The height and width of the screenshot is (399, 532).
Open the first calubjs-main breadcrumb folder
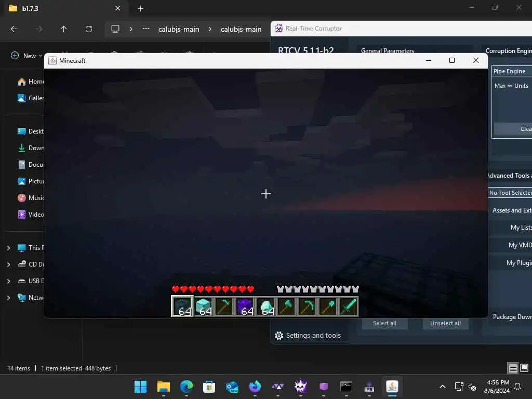(179, 30)
